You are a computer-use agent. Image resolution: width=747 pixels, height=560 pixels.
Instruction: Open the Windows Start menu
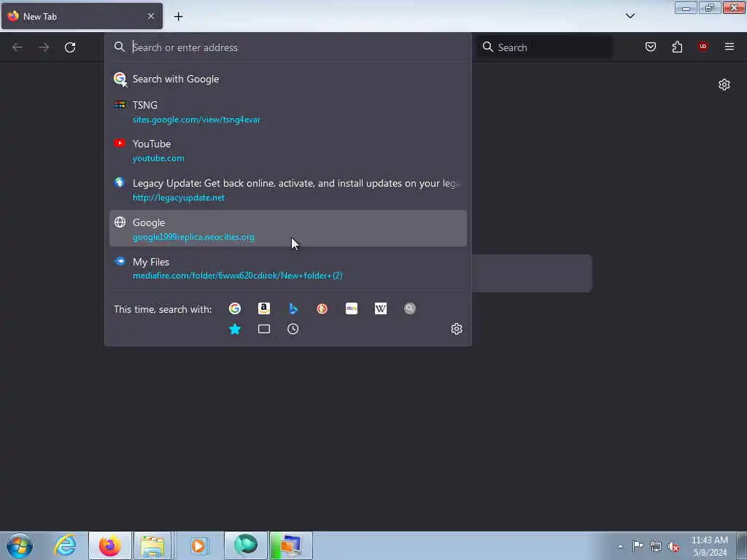pyautogui.click(x=20, y=545)
